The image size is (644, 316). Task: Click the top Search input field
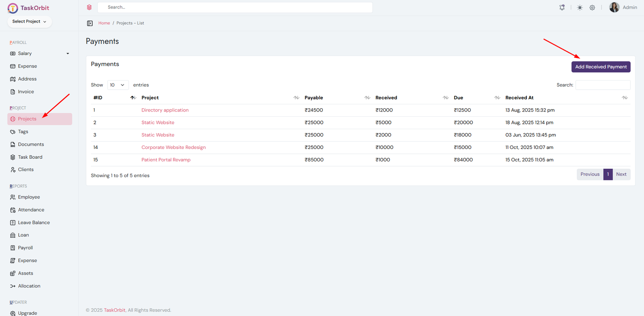coord(235,7)
